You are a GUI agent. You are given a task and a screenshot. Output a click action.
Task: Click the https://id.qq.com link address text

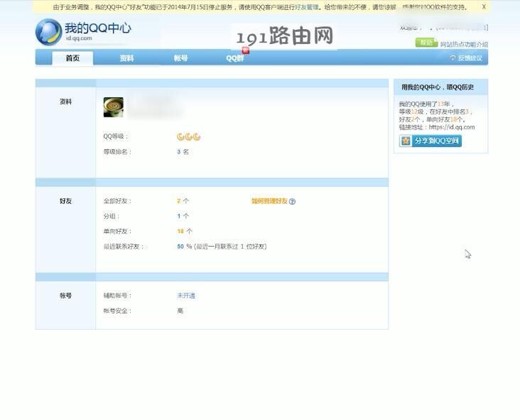pos(452,127)
